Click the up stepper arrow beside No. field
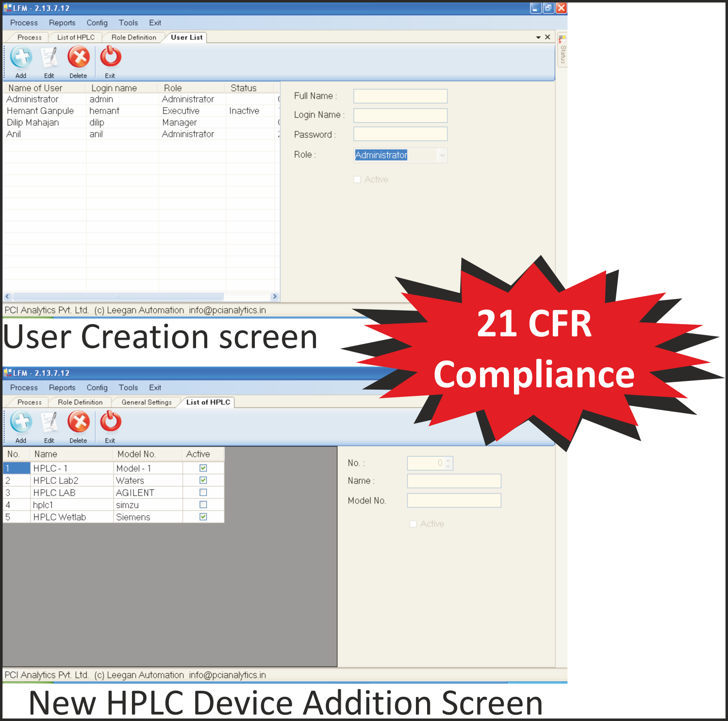 [x=447, y=460]
